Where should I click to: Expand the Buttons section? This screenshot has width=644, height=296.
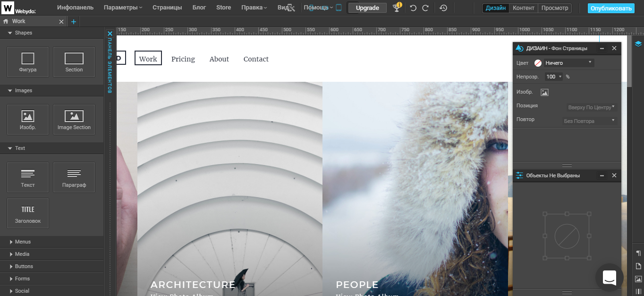[x=52, y=266]
